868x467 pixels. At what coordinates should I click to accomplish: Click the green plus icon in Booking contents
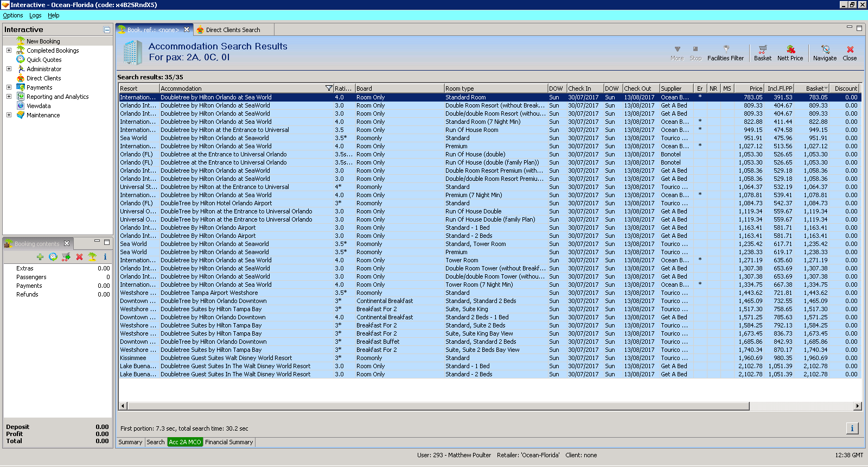40,257
